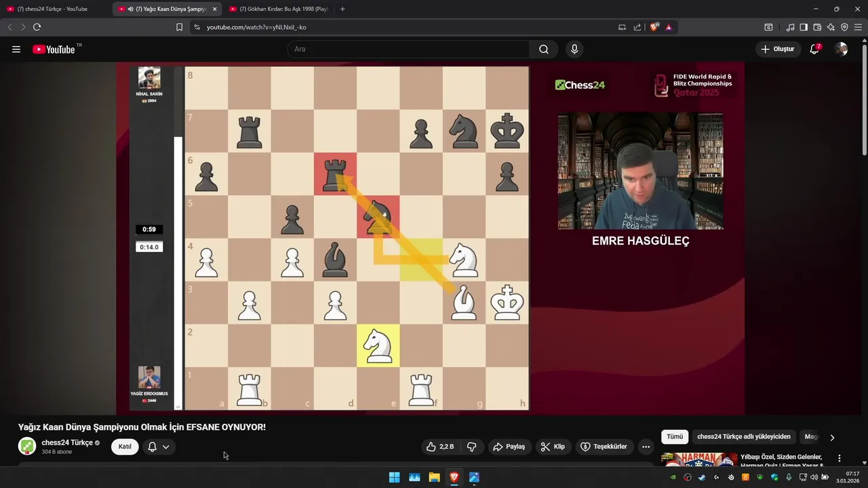
Task: Open the Brave Rewards triangle icon
Action: pyautogui.click(x=669, y=27)
